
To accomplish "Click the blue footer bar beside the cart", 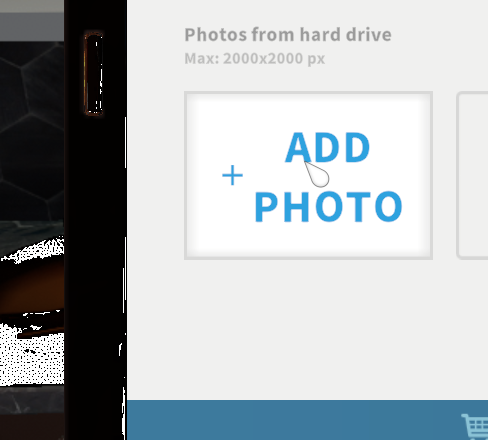I will (x=293, y=420).
